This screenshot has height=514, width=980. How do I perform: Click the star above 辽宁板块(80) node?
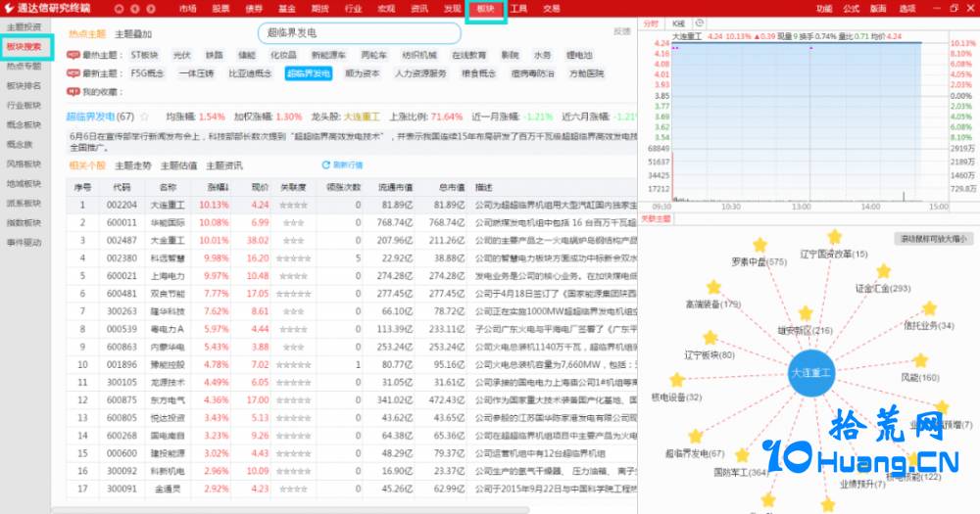[x=710, y=337]
